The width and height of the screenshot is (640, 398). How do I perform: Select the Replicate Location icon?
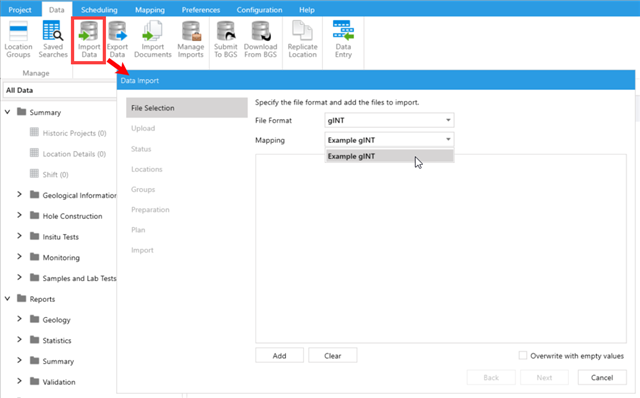point(302,40)
